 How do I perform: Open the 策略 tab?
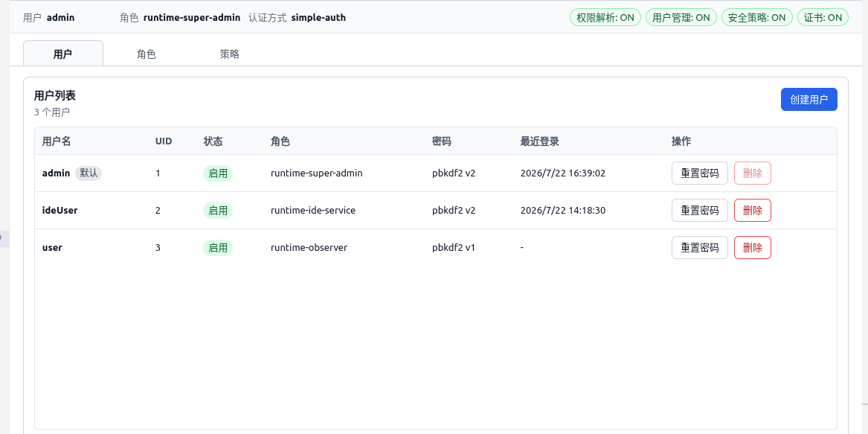coord(229,54)
